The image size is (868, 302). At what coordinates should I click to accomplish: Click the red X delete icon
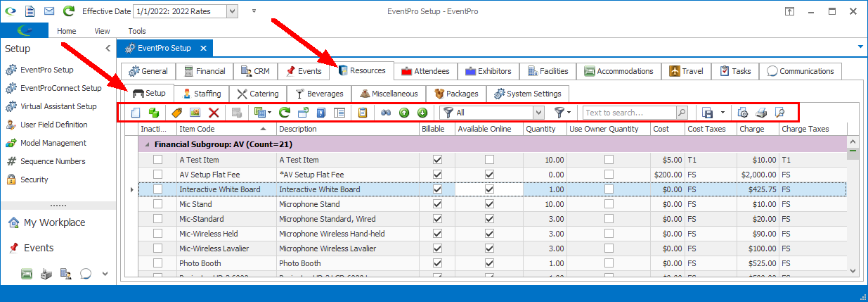[214, 113]
